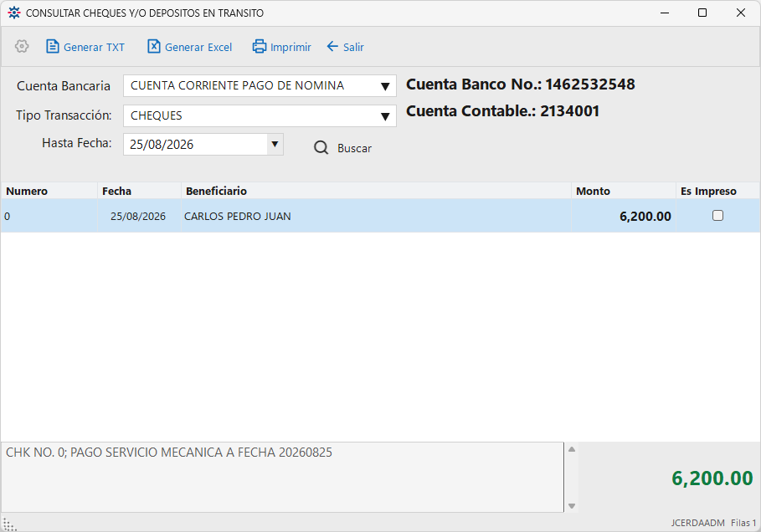Open the settings gear icon in toolbar
The image size is (761, 532).
pyautogui.click(x=22, y=47)
